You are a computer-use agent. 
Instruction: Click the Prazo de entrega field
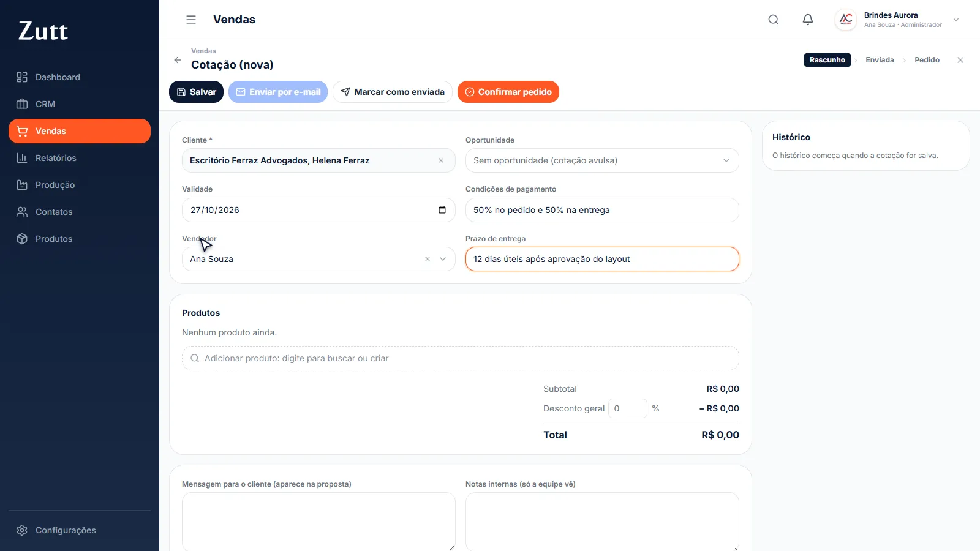click(x=602, y=259)
